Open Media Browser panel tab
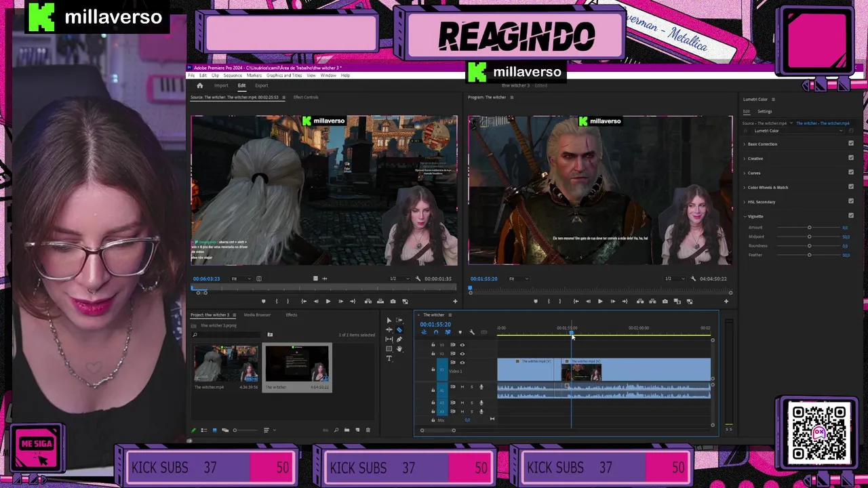The height and width of the screenshot is (488, 868). [257, 314]
